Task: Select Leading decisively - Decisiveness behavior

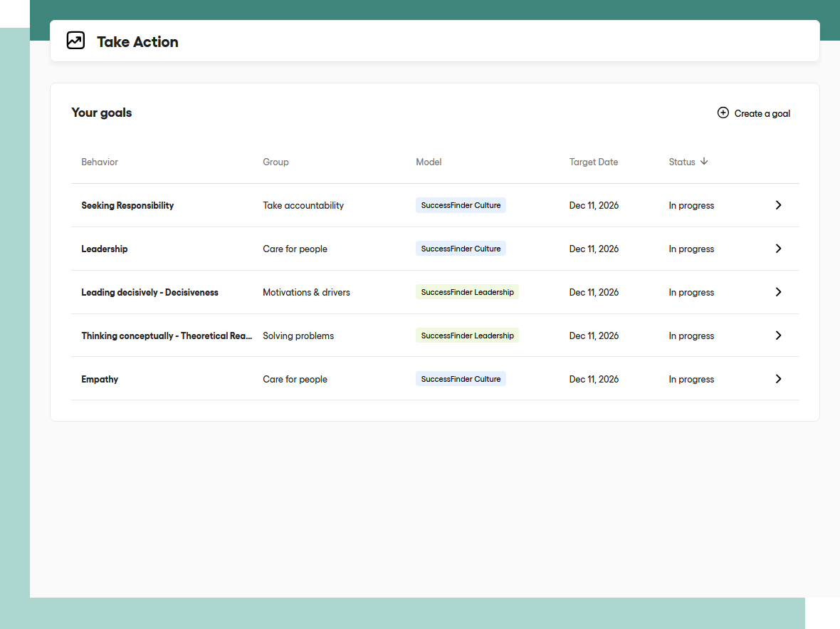Action: tap(150, 292)
